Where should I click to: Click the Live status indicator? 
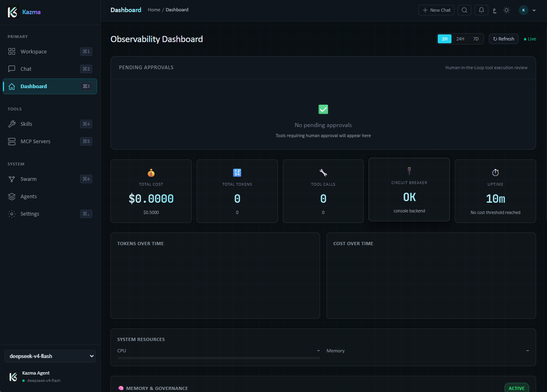[530, 39]
